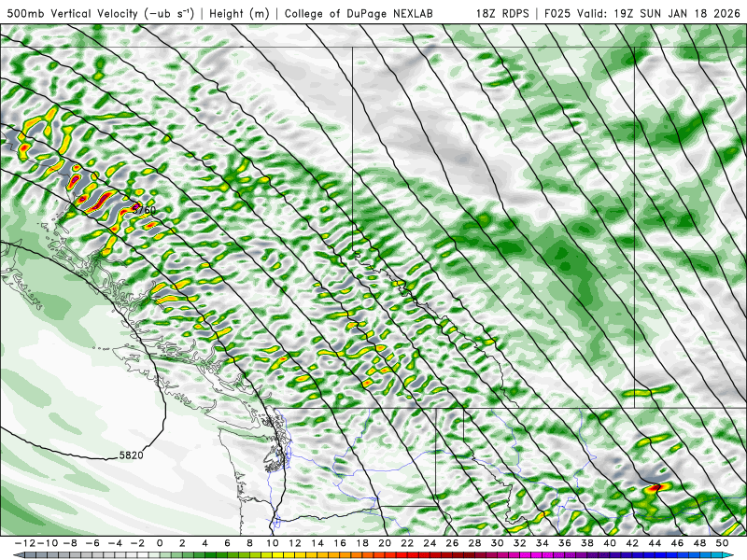Screen dimensions: 747x560
Task: Click the '50' colorbar scale value
Action: [x=722, y=543]
